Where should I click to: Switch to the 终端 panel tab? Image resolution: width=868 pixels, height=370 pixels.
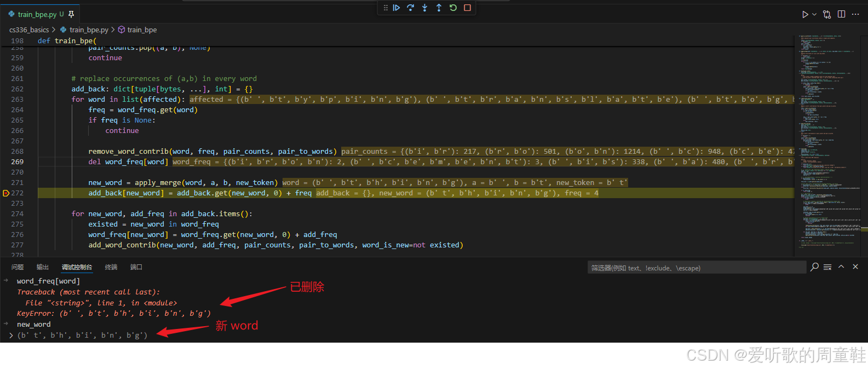(x=111, y=267)
